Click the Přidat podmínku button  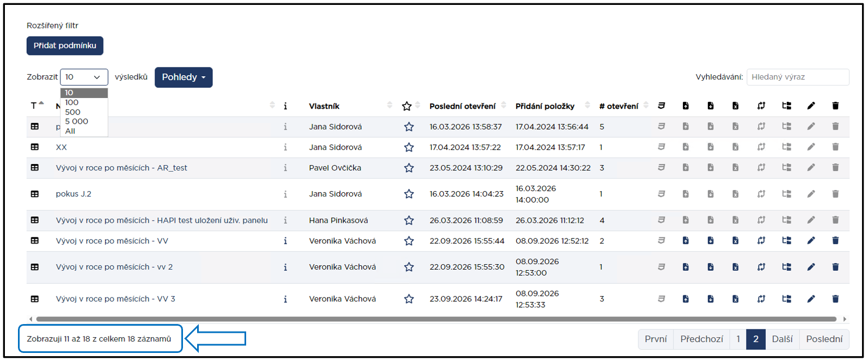coord(65,46)
